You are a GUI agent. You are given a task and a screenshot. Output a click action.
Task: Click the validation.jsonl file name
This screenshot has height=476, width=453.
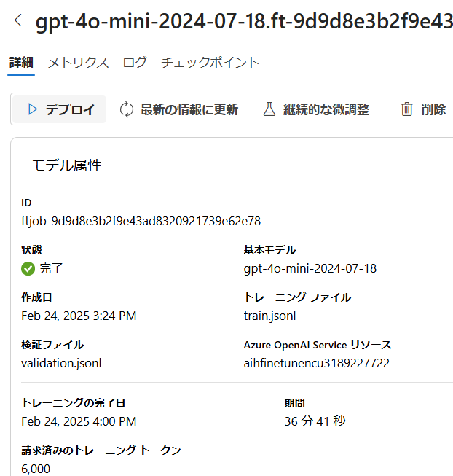click(x=61, y=363)
